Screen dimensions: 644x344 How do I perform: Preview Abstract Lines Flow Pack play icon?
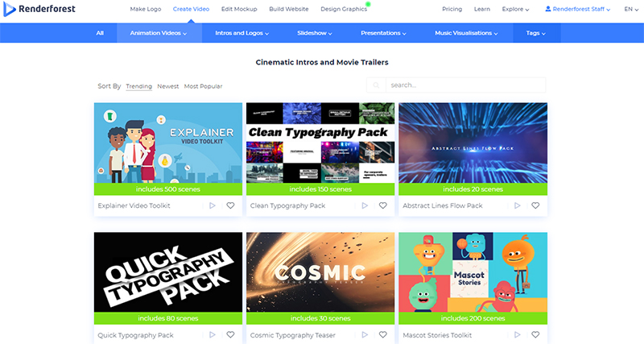517,205
